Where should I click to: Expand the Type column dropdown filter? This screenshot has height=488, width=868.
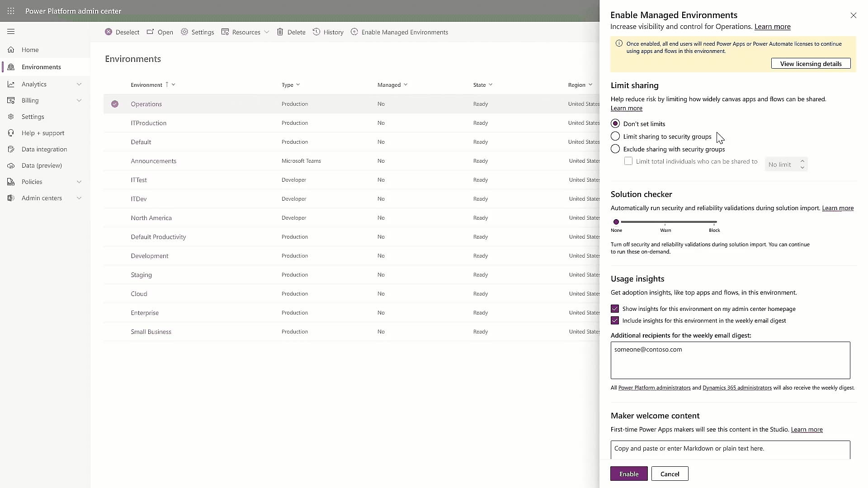(297, 84)
